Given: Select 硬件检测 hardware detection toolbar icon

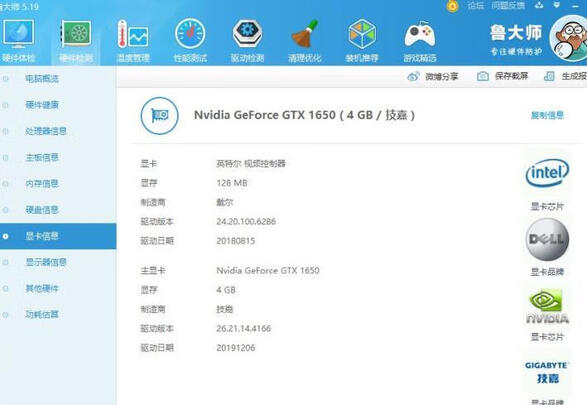Looking at the screenshot, I should pos(76,34).
